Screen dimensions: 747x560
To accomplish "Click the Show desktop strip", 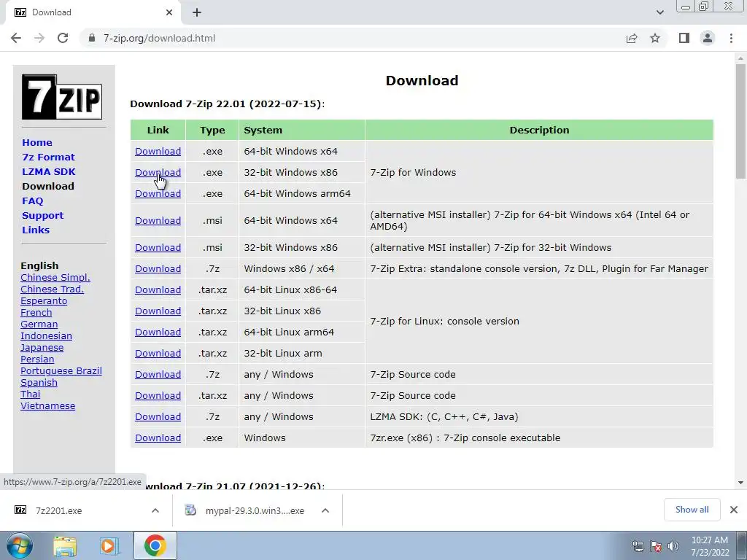I will pyautogui.click(x=741, y=545).
